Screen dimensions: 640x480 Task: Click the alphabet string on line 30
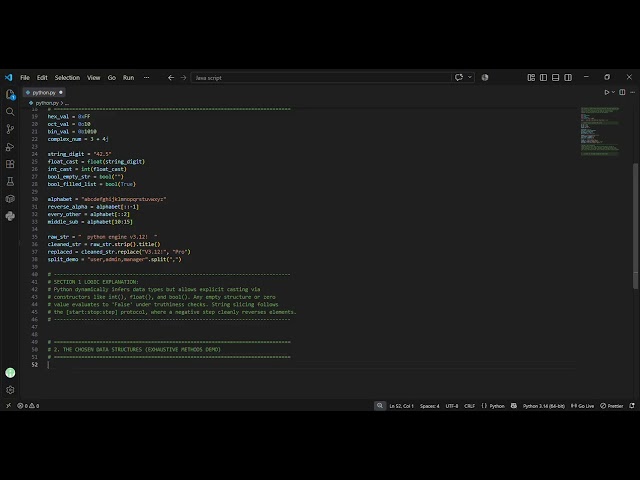[x=124, y=199]
